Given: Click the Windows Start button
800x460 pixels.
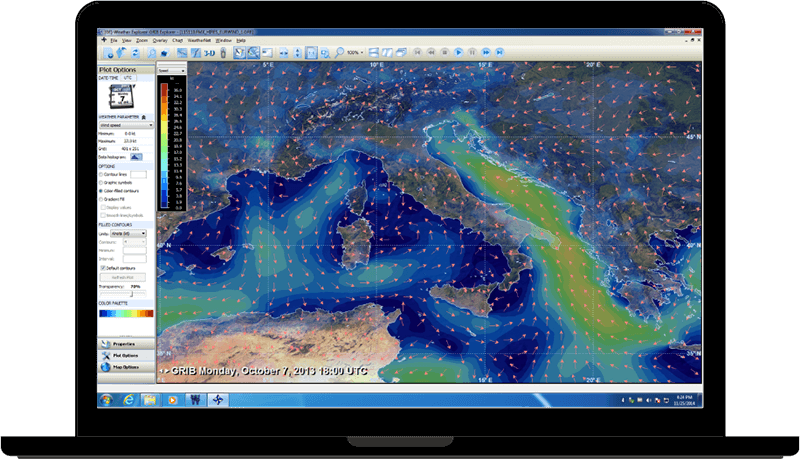Looking at the screenshot, I should [106, 400].
